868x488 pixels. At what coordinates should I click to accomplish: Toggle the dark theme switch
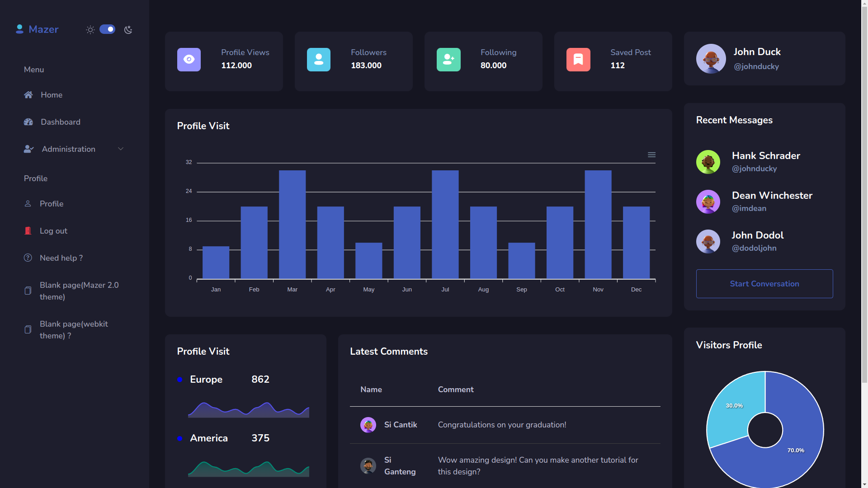(108, 29)
